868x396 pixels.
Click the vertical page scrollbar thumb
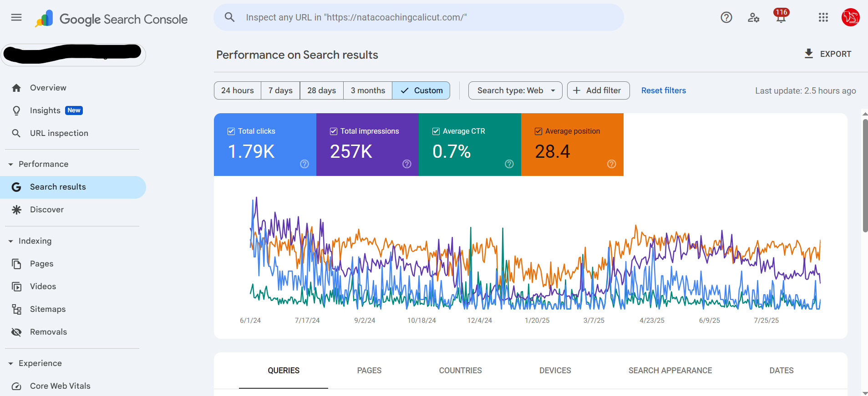[865, 175]
